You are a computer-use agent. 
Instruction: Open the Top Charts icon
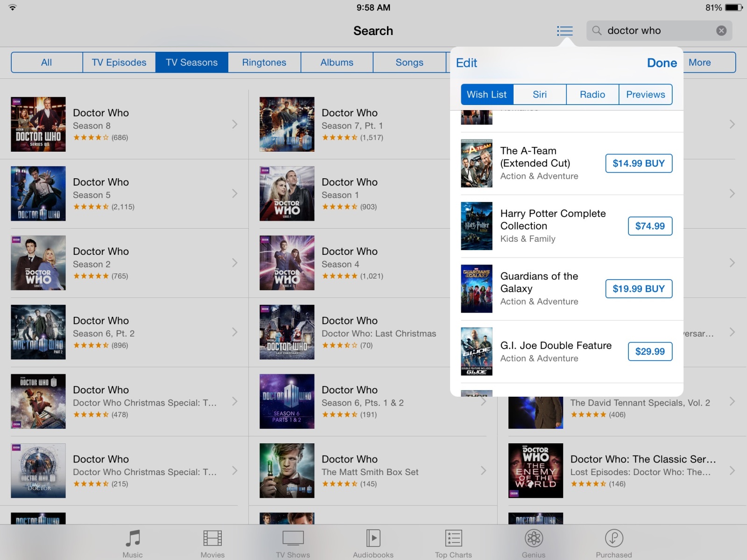coord(453,538)
